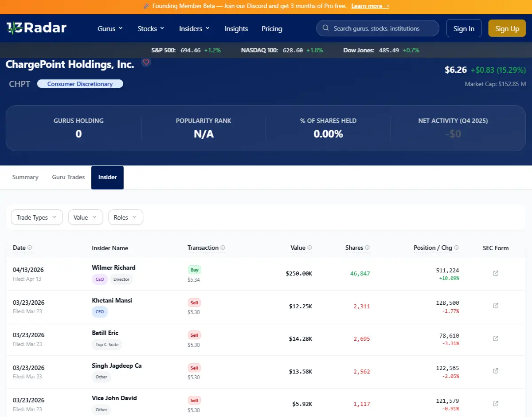Click the 2,311 shares cell
This screenshot has height=417, width=532.
pos(362,307)
